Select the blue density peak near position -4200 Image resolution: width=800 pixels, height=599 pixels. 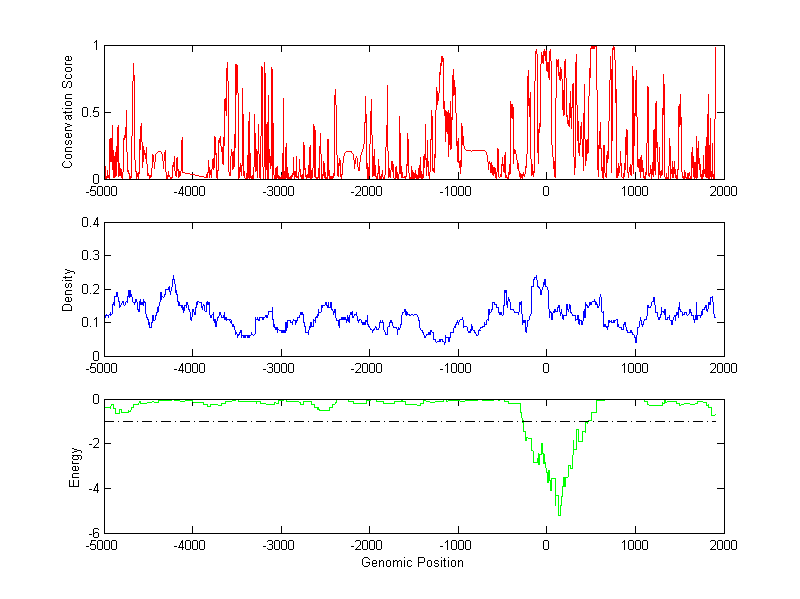click(173, 277)
